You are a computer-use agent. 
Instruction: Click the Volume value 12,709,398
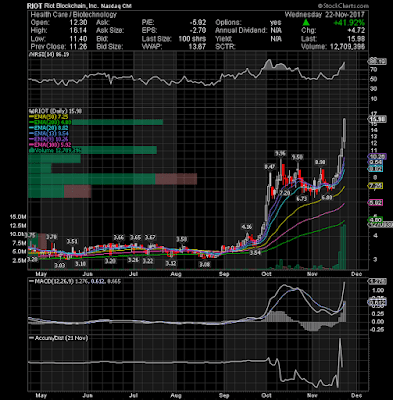click(x=348, y=47)
